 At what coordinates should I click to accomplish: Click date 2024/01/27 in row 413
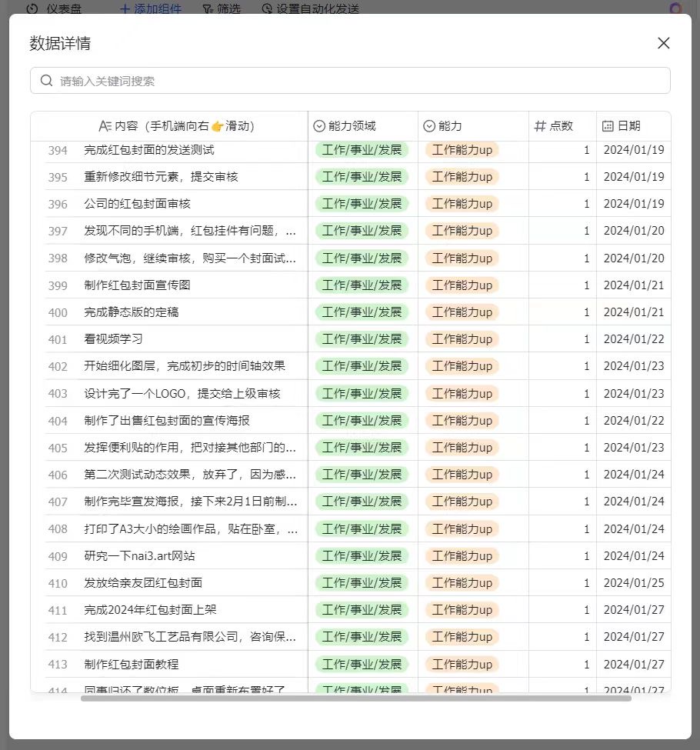pyautogui.click(x=634, y=665)
